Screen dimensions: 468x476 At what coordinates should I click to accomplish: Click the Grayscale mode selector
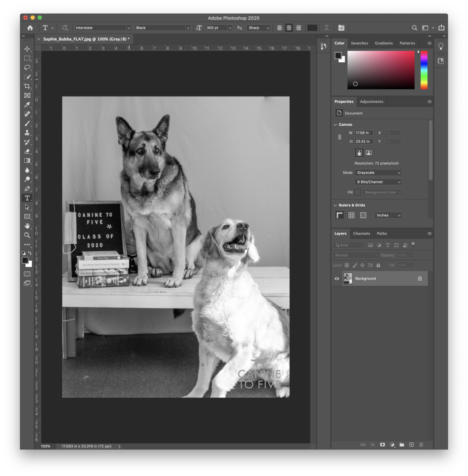[x=378, y=172]
